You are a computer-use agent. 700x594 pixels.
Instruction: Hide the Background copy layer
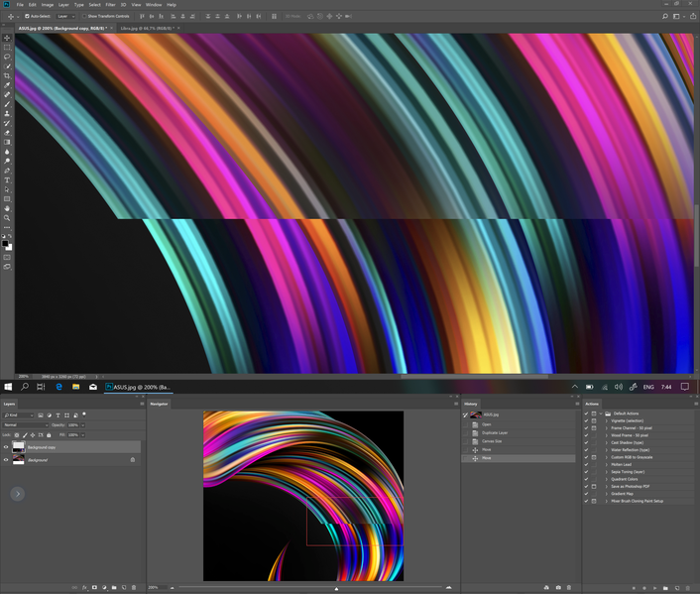(6, 447)
